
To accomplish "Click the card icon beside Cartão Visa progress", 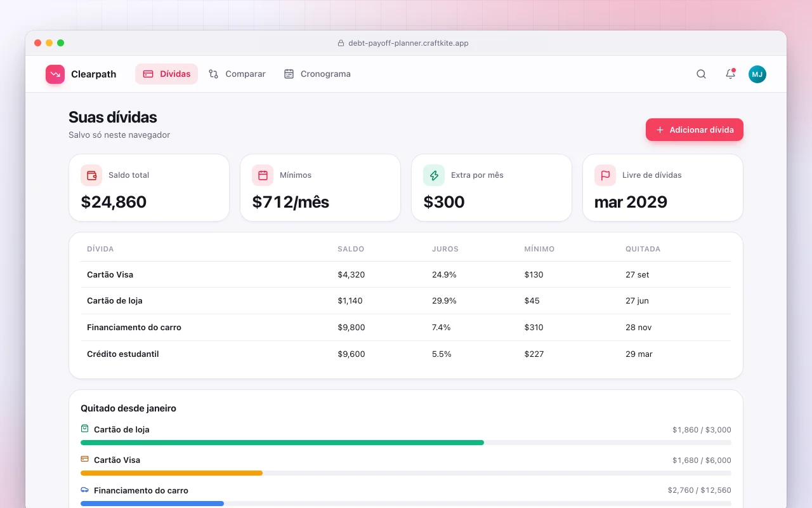I will tap(85, 459).
